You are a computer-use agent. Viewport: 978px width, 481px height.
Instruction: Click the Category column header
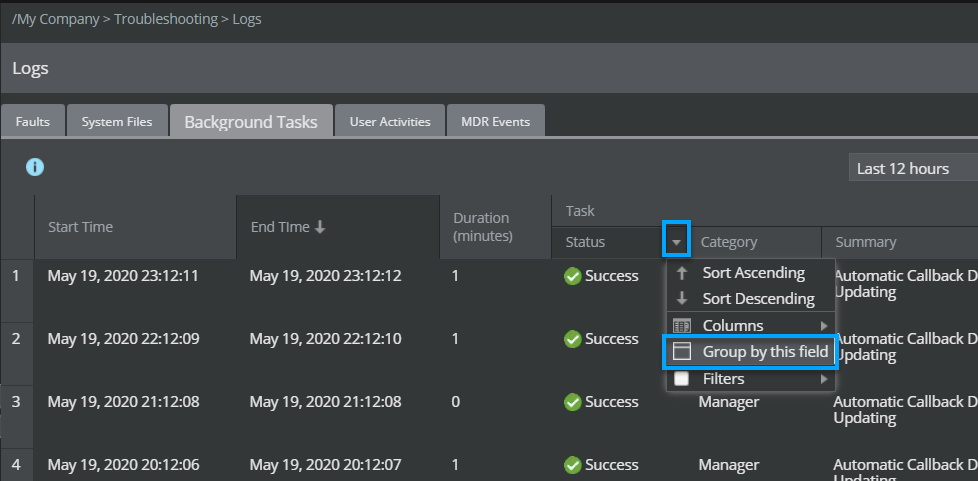tap(755, 243)
